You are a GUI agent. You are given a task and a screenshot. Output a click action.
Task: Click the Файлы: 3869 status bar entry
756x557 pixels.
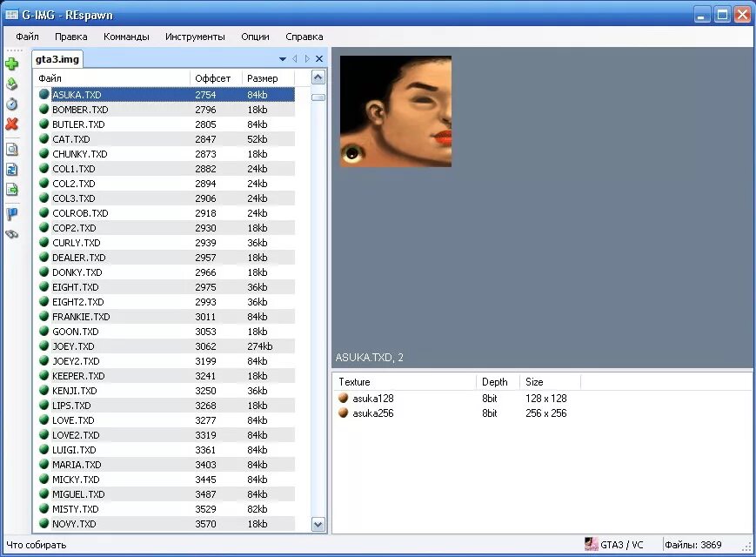click(692, 545)
